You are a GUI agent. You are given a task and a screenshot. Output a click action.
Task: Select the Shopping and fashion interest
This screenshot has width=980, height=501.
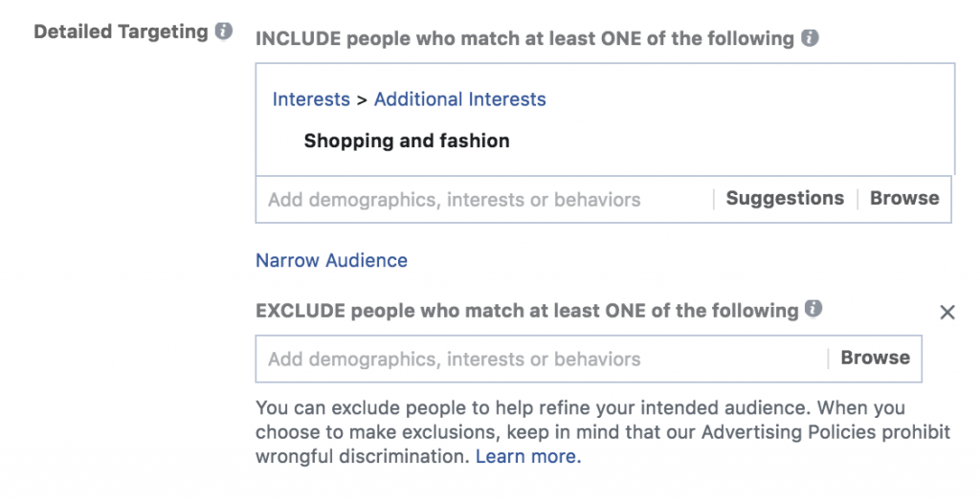pos(407,142)
